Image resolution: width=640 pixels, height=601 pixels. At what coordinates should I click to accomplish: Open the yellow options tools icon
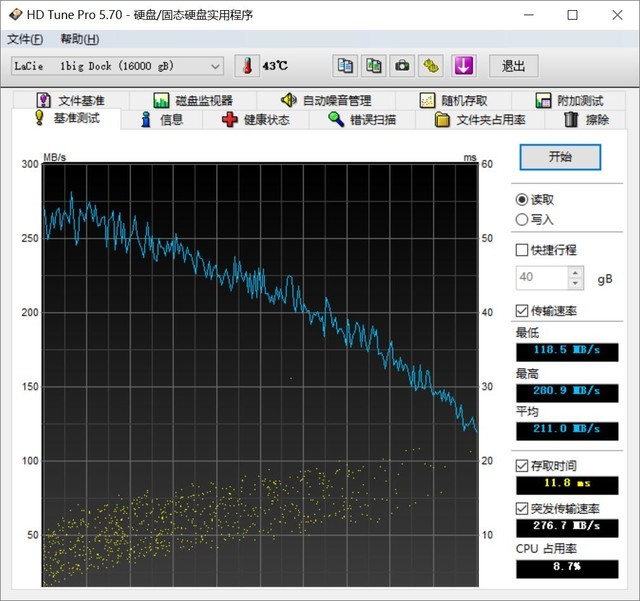(x=431, y=66)
